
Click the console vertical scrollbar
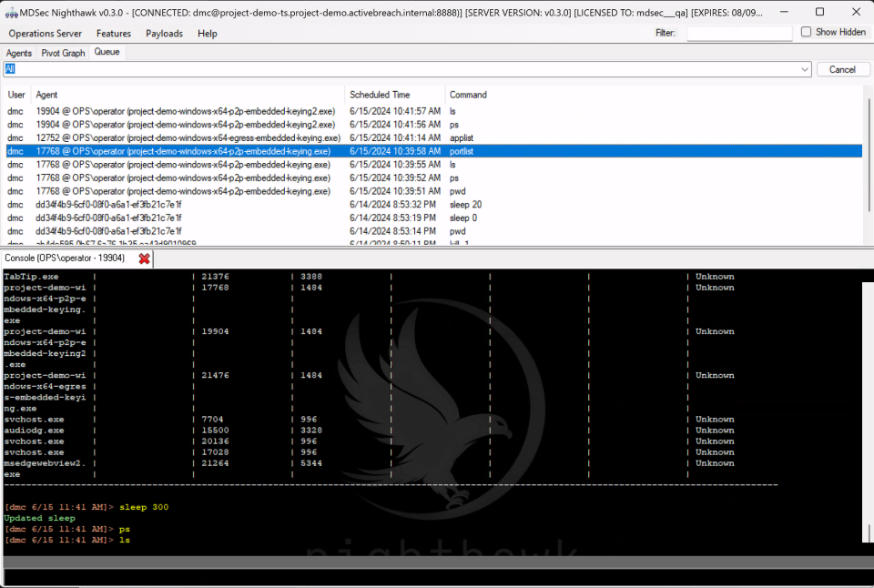868,410
